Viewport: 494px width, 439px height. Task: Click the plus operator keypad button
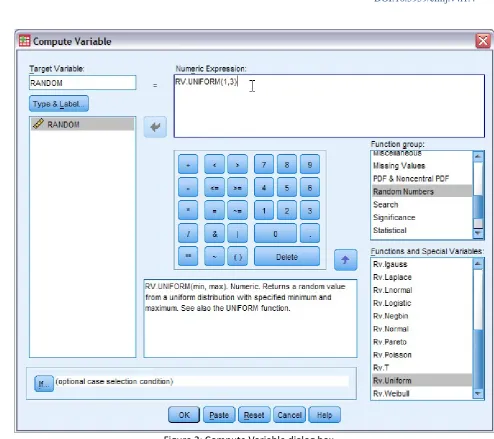[x=188, y=164]
